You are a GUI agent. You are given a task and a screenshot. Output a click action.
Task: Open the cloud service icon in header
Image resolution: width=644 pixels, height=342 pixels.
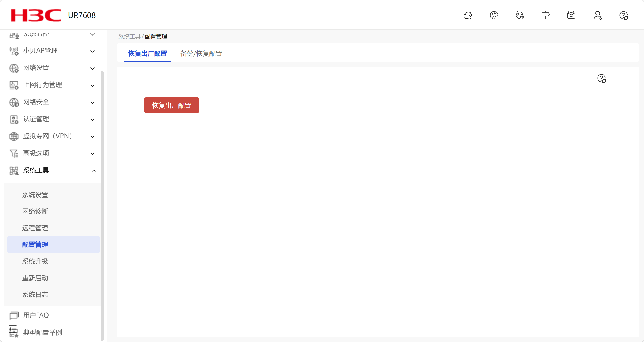coord(468,15)
